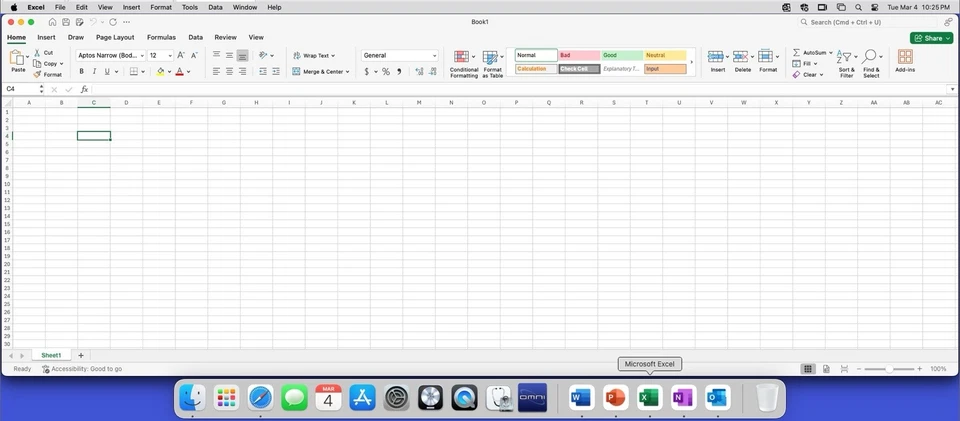Switch to Normal view in status bar
The height and width of the screenshot is (421, 960).
[808, 369]
